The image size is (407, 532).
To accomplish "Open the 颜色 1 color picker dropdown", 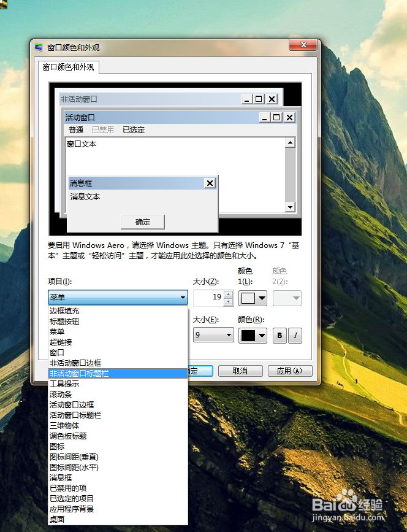I will [x=253, y=298].
